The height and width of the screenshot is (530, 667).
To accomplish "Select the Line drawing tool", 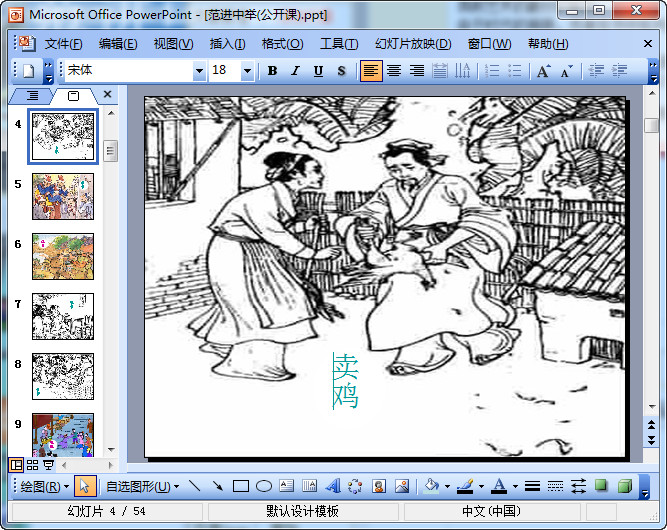I will coord(195,486).
